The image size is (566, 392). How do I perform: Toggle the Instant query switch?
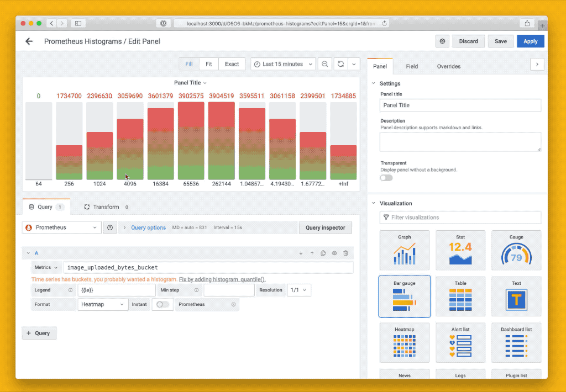coord(162,304)
